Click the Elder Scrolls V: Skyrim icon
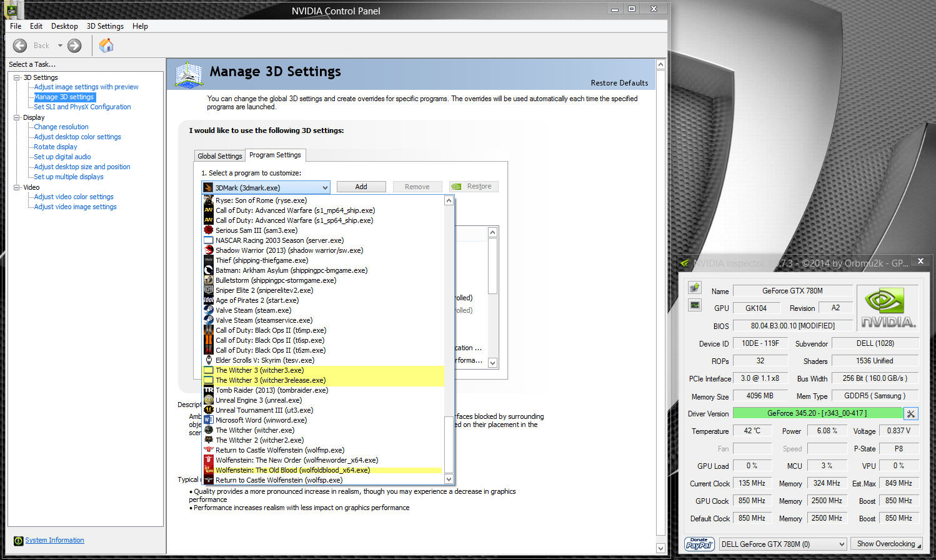Image resolution: width=936 pixels, height=560 pixels. tap(209, 360)
